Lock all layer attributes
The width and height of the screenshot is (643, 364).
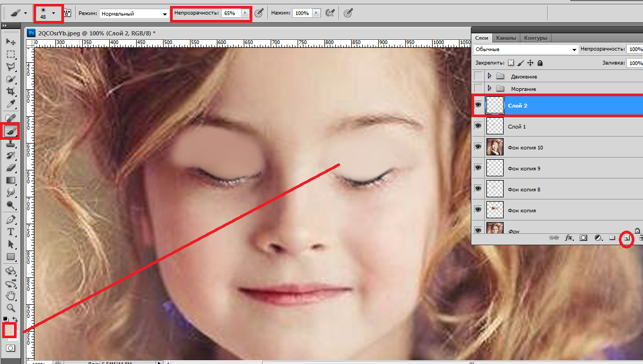[540, 63]
